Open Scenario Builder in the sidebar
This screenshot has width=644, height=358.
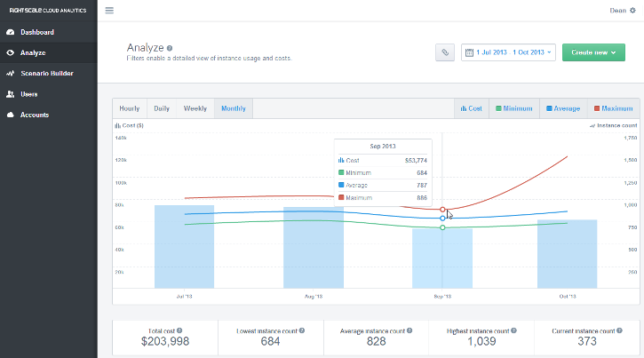point(49,74)
